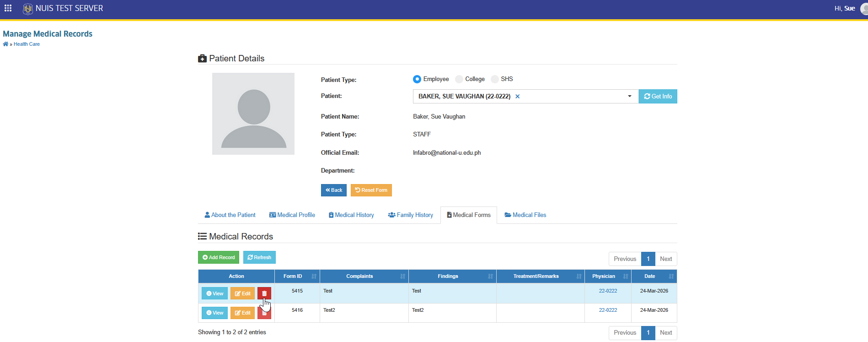Expand the Patient dropdown arrow

(x=630, y=96)
